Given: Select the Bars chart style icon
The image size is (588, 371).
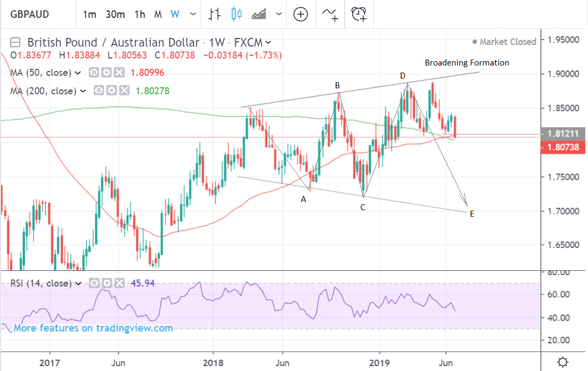Looking at the screenshot, I should point(215,15).
